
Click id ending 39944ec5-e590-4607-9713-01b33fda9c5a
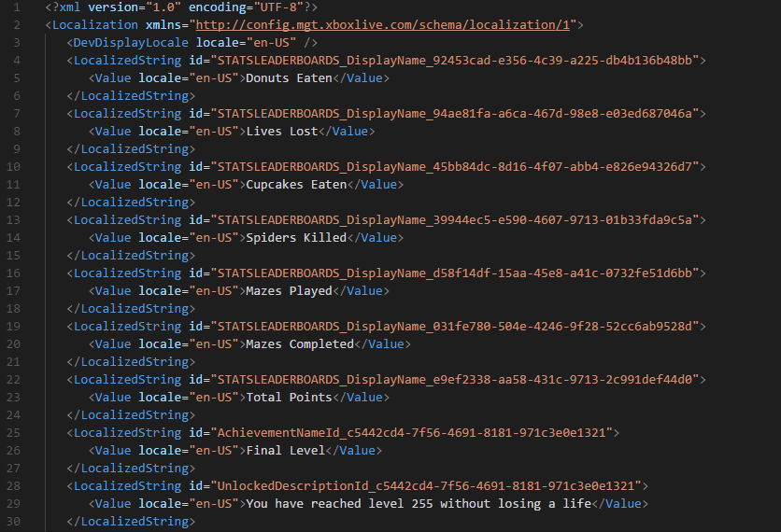tap(455, 220)
